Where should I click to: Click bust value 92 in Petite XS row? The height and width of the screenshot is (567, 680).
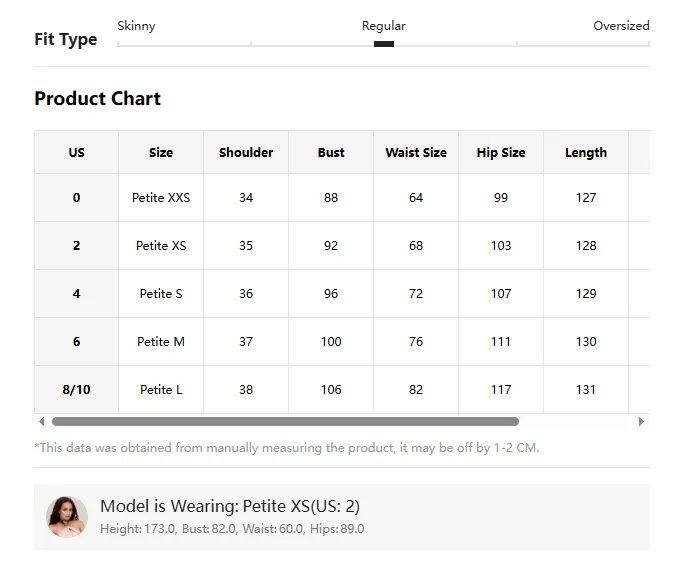click(331, 246)
